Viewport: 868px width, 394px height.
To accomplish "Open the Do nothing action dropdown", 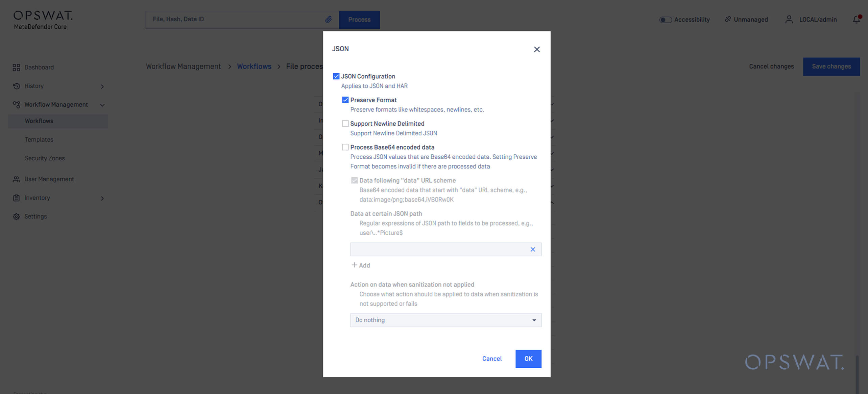I will [x=445, y=320].
